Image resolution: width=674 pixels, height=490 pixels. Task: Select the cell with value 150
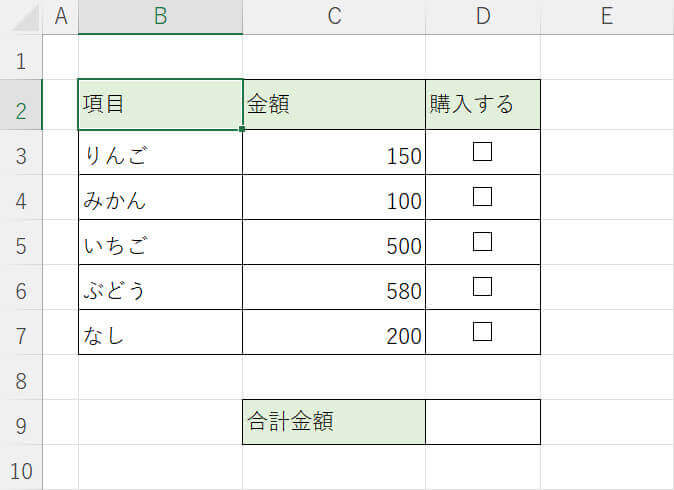tap(334, 153)
